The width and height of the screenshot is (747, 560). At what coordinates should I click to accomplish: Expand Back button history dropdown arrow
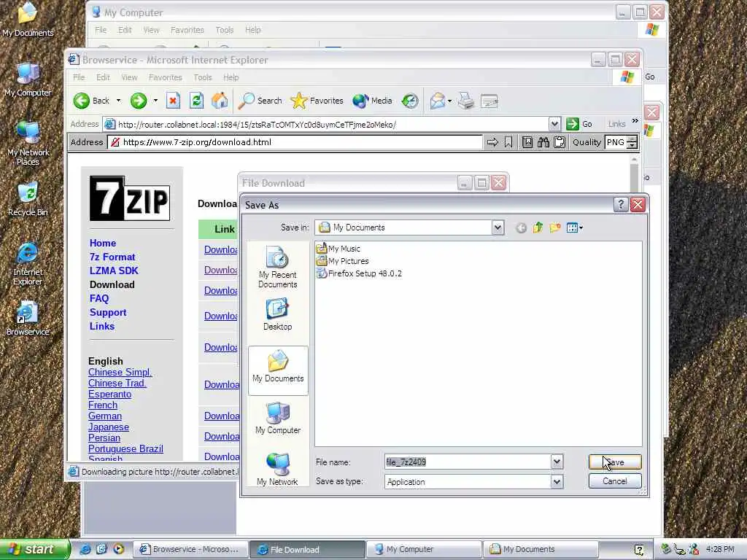[x=119, y=101]
